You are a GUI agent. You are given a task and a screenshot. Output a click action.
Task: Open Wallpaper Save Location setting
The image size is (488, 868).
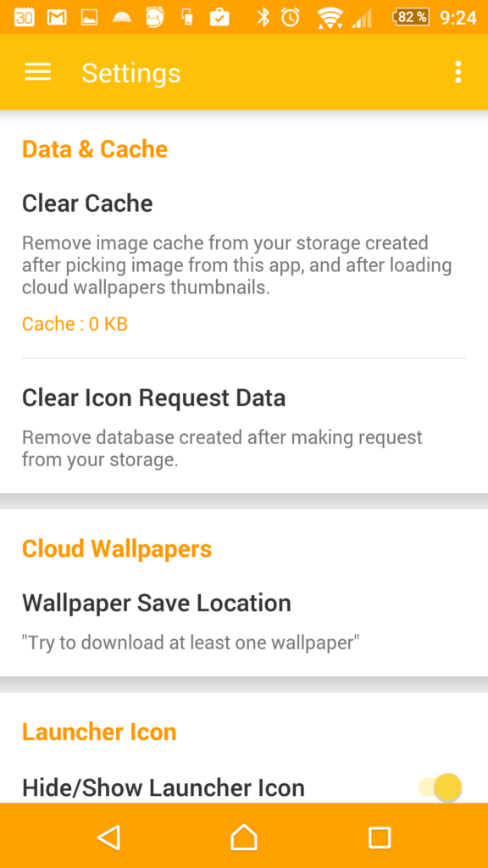pyautogui.click(x=244, y=621)
